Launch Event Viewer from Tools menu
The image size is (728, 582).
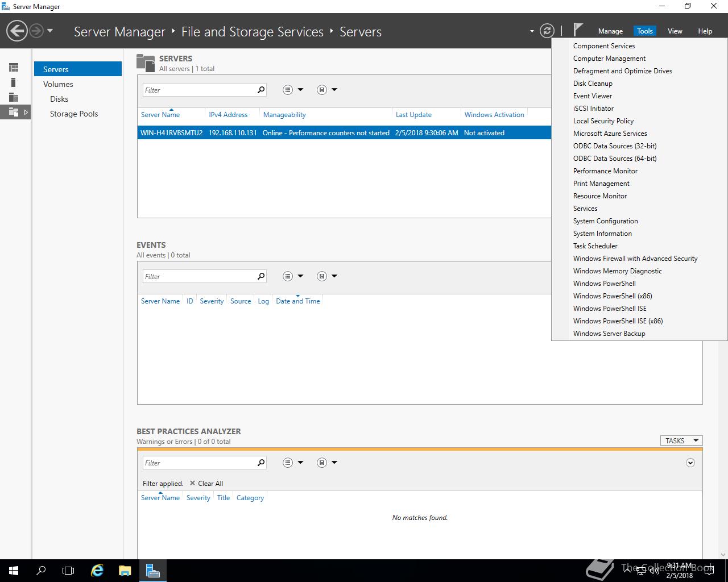coord(593,96)
